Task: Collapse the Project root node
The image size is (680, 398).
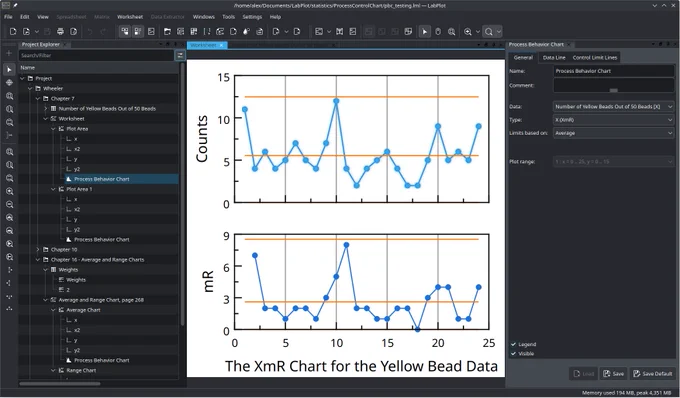Action: [x=22, y=78]
